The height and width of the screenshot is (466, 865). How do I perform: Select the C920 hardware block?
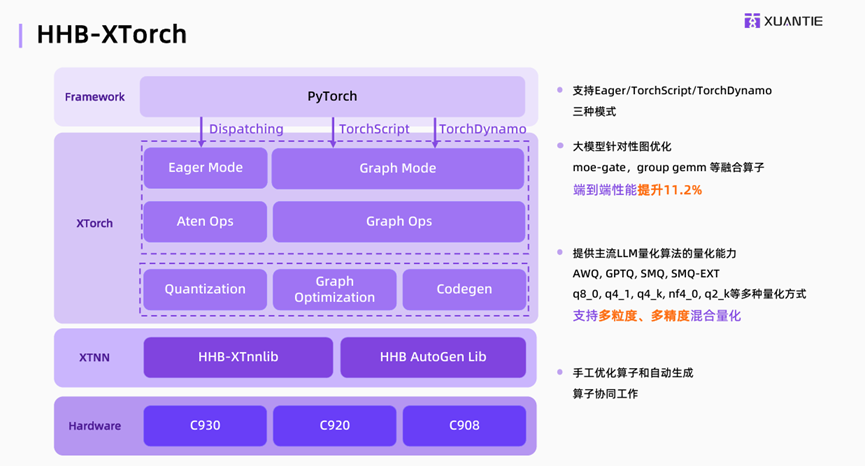tap(334, 426)
